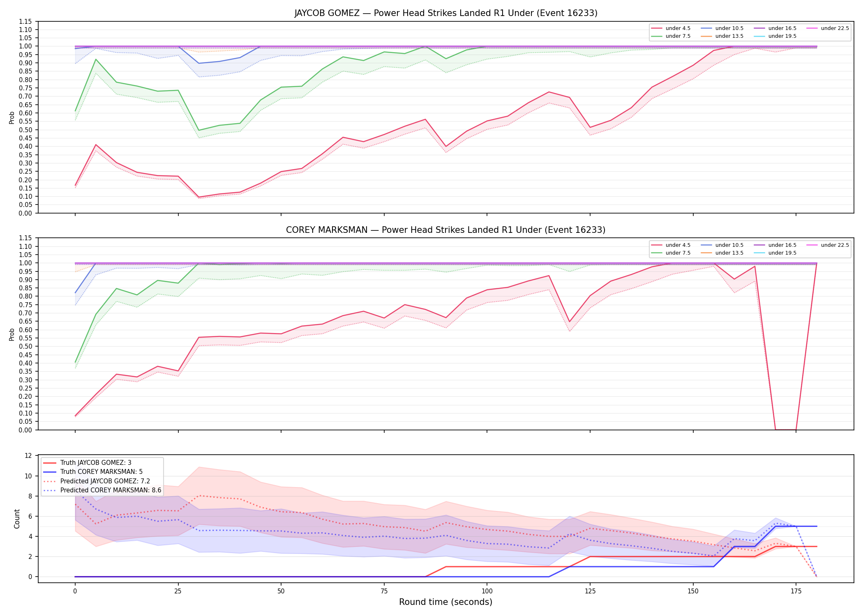Click 'under 10.5' in the Marksman chart legend
The image size is (863, 616).
(x=729, y=245)
